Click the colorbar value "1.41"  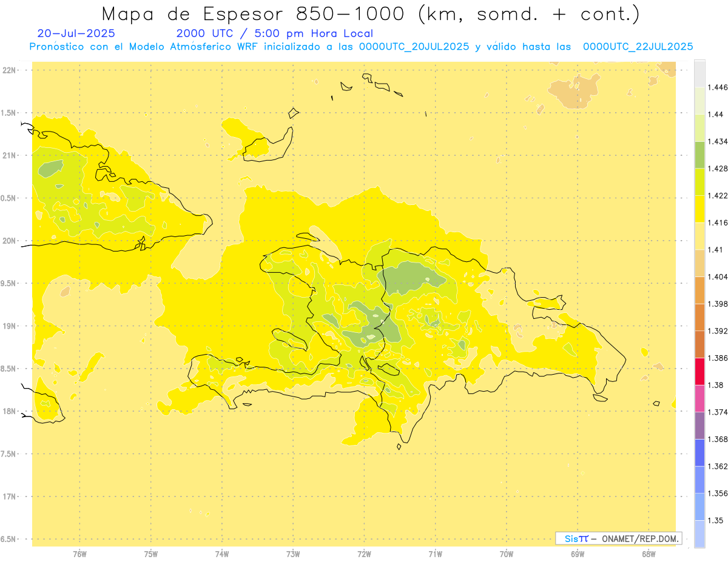(716, 250)
